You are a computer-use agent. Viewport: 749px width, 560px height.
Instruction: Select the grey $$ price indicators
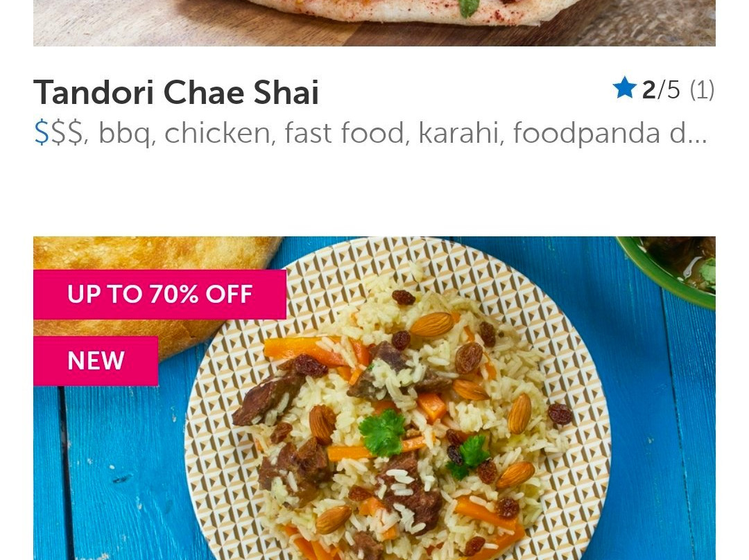(66, 132)
